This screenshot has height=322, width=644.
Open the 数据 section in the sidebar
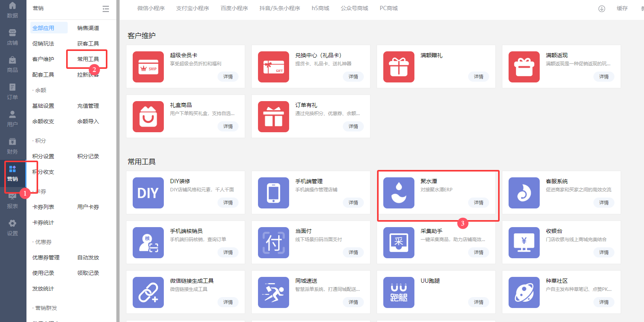[x=12, y=10]
